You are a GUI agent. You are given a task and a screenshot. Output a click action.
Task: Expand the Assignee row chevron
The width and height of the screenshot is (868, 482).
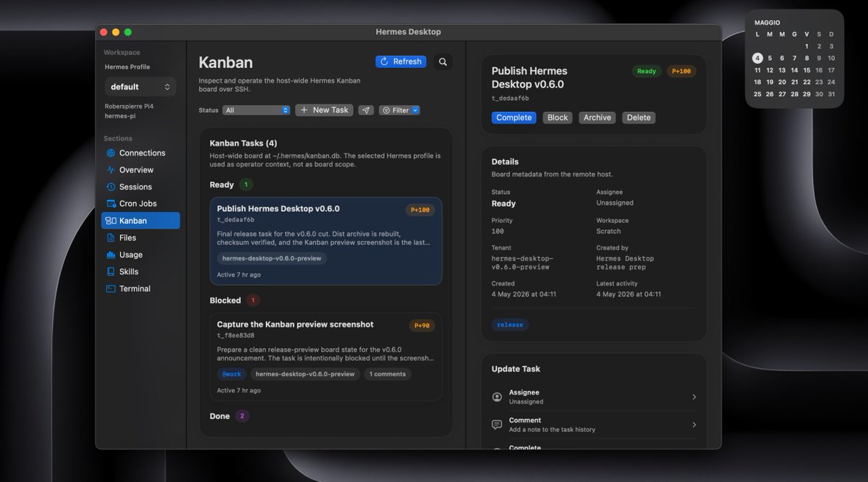[x=694, y=397]
